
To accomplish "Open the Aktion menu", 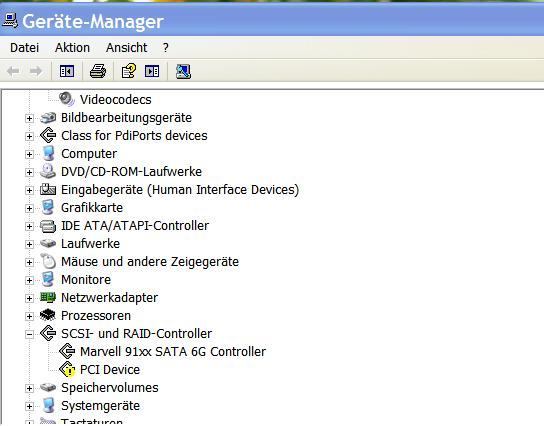I will tap(72, 48).
